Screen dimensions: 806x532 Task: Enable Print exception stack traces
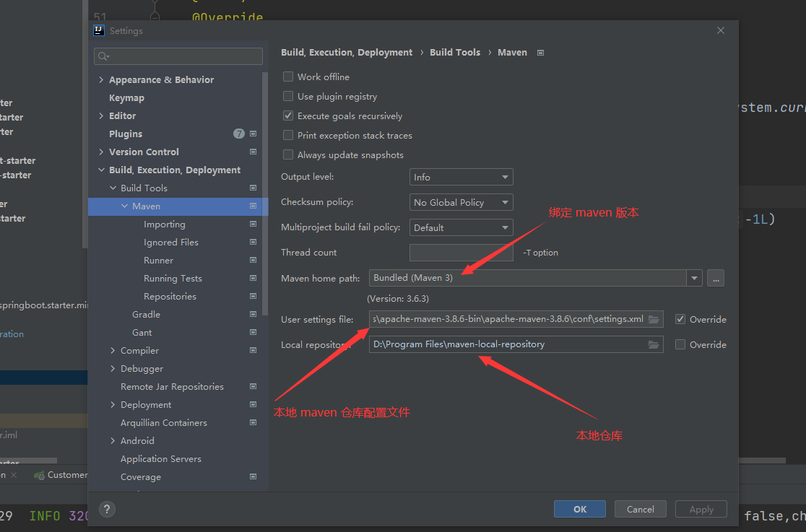click(288, 135)
